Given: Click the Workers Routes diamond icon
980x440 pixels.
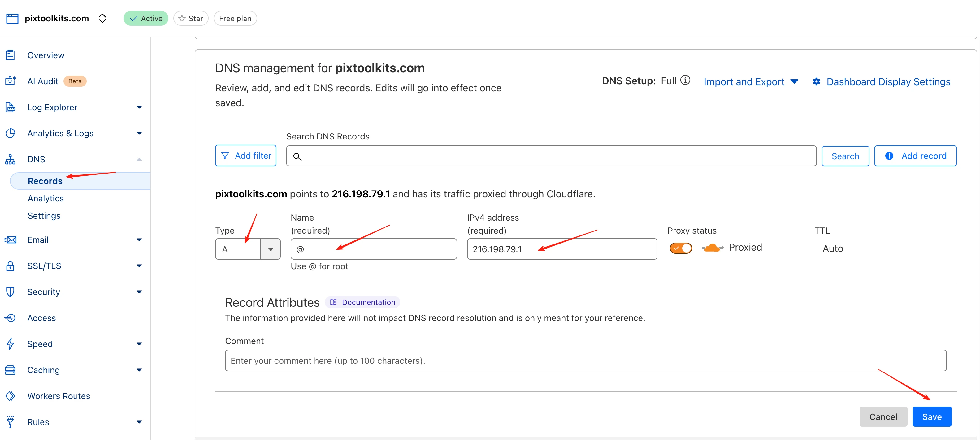Looking at the screenshot, I should [10, 396].
